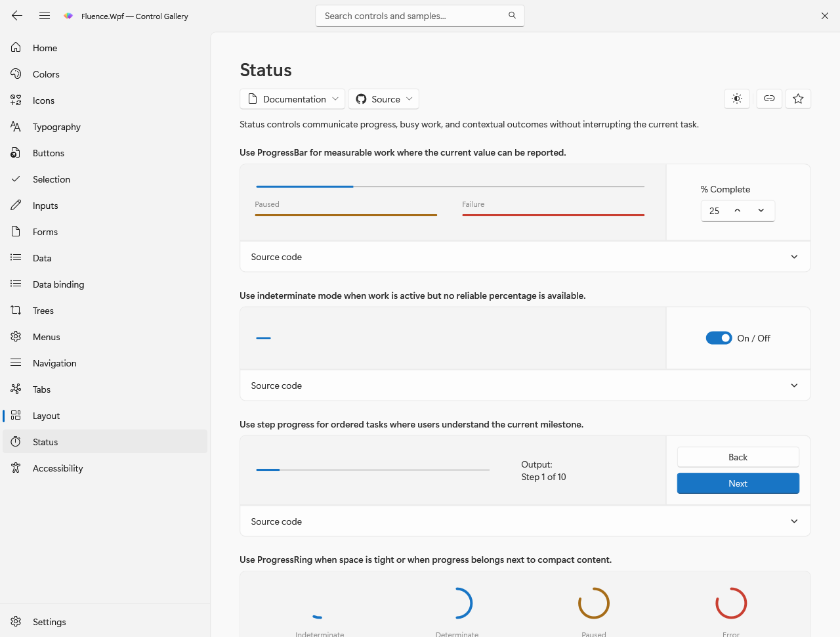Open the Source dropdown button
Image resolution: width=840 pixels, height=637 pixels.
click(x=384, y=99)
